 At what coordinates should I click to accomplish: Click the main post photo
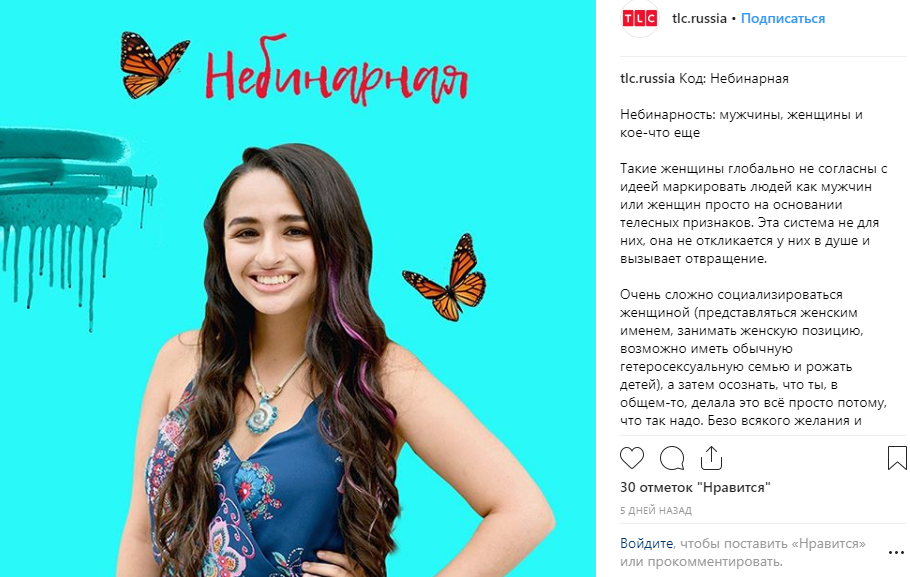click(x=298, y=288)
